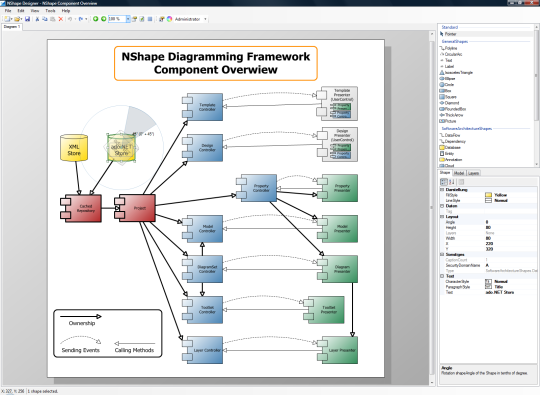Image resolution: width=540 pixels, height=395 pixels.
Task: Open the File menu
Action: (8, 11)
